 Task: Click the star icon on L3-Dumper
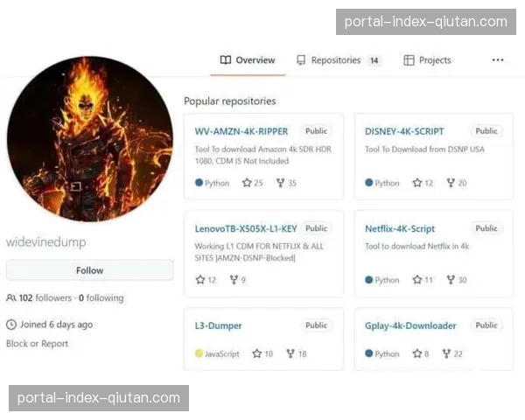[x=256, y=353]
